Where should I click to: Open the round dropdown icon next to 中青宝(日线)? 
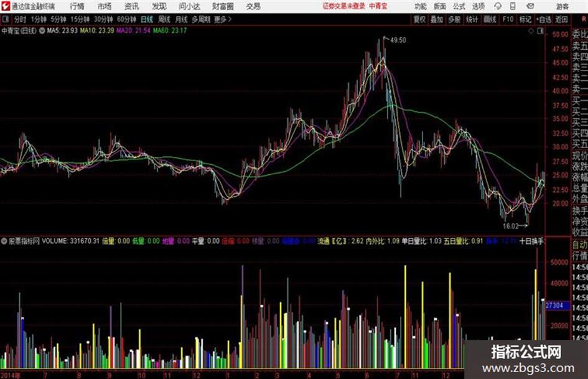[x=42, y=30]
